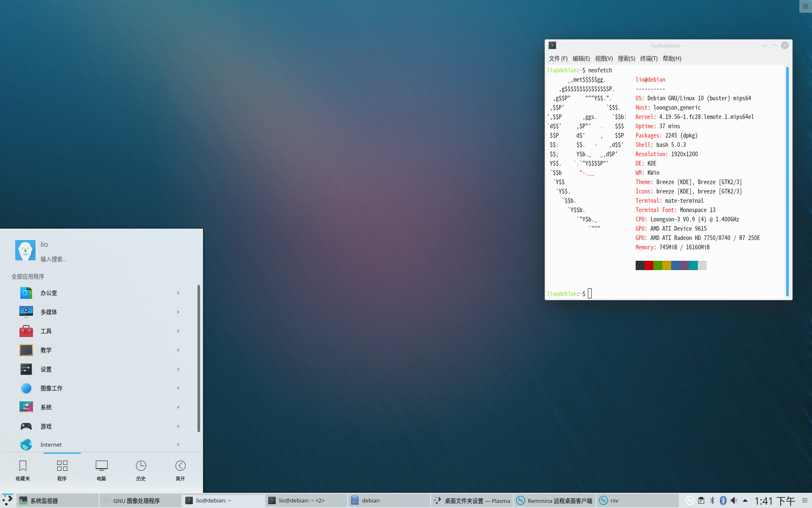The height and width of the screenshot is (508, 812).
Task: Expand hidden tray icons with the arrow
Action: pyautogui.click(x=745, y=500)
